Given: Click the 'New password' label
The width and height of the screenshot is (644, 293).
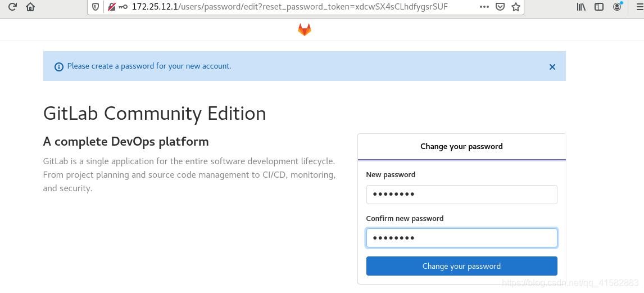Looking at the screenshot, I should [391, 175].
